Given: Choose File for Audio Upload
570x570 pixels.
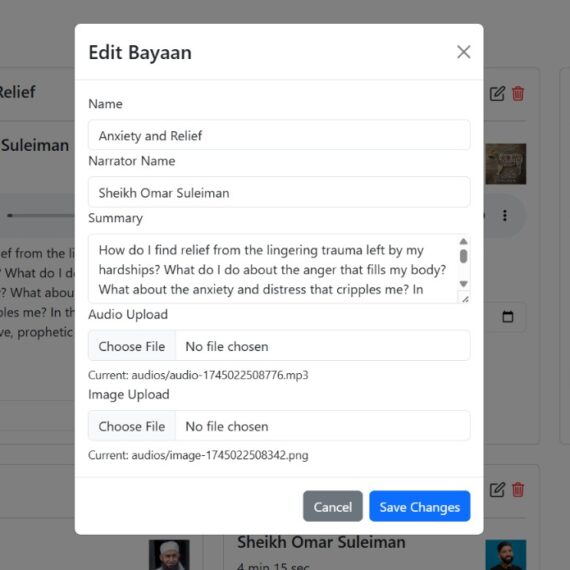Looking at the screenshot, I should (132, 346).
